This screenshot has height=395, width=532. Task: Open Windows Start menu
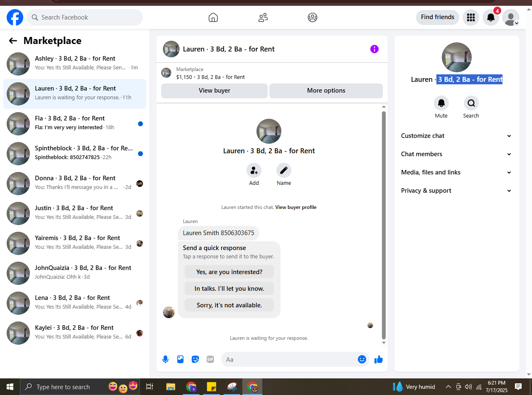point(10,387)
